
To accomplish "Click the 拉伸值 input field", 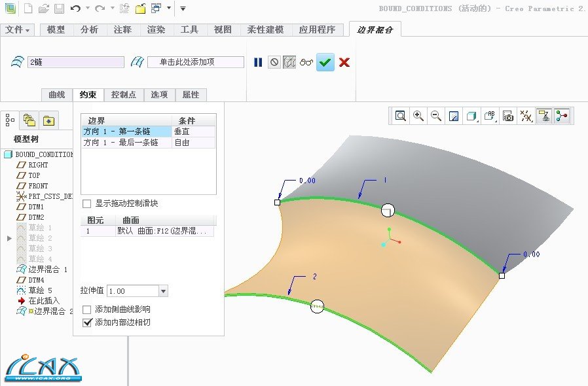I will tap(133, 291).
